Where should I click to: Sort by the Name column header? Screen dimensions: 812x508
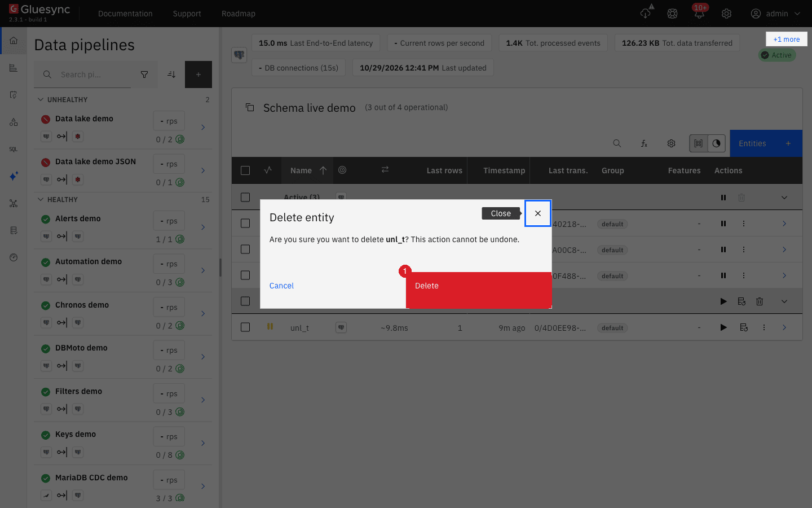tap(308, 170)
